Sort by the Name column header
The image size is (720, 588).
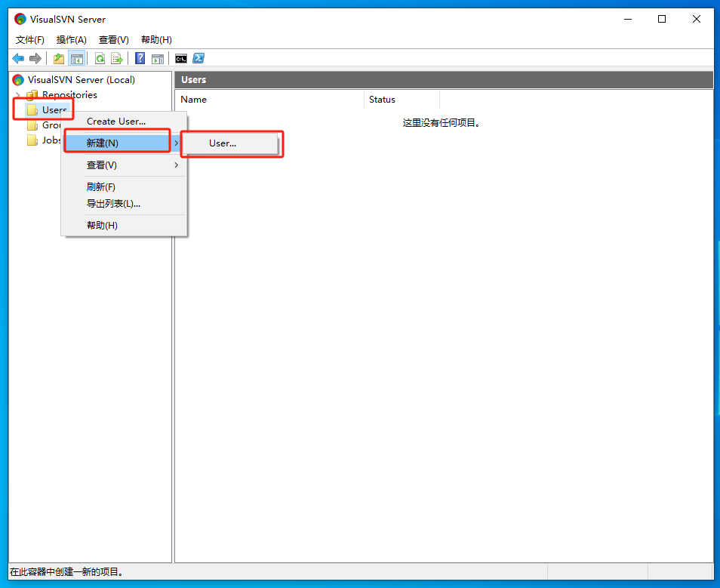tap(269, 100)
